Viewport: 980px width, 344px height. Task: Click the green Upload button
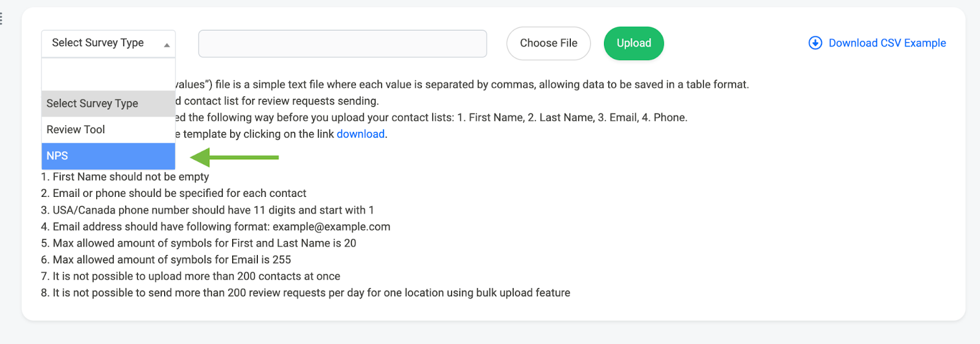[x=633, y=44]
